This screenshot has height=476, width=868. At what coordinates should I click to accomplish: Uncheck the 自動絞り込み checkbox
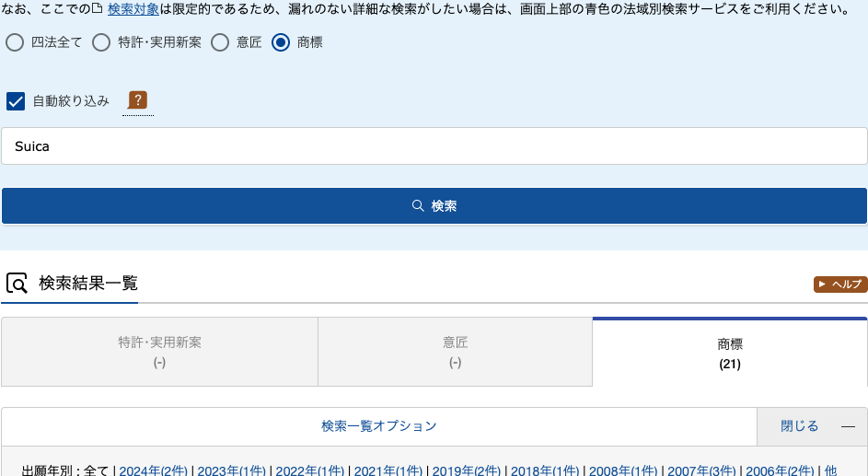tap(16, 101)
